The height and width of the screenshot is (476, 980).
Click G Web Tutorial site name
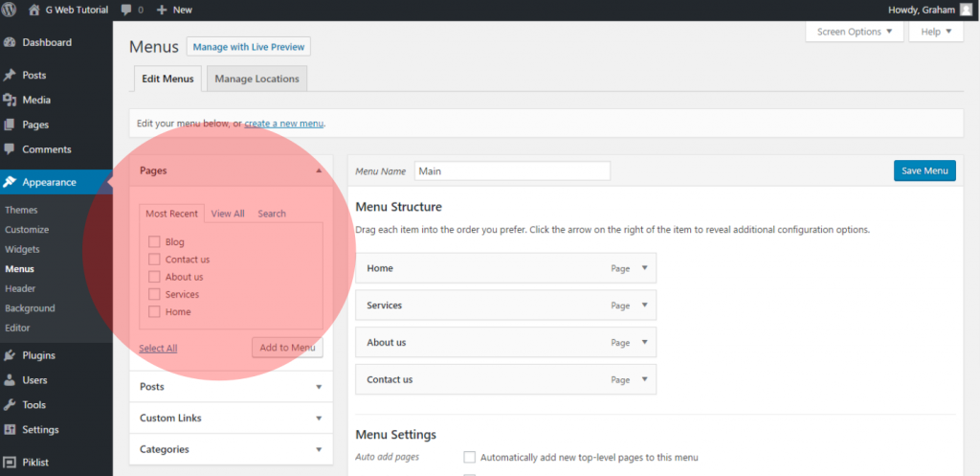coord(77,10)
